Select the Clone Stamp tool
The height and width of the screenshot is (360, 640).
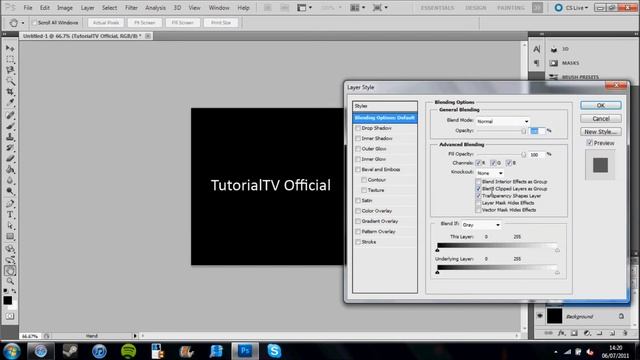click(x=10, y=137)
